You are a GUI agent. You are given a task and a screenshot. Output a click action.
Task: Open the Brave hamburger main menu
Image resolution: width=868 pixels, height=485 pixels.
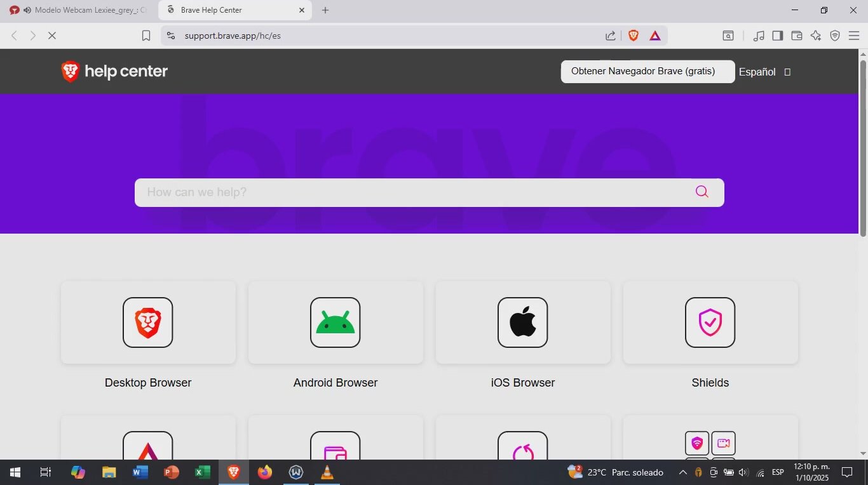pos(854,36)
